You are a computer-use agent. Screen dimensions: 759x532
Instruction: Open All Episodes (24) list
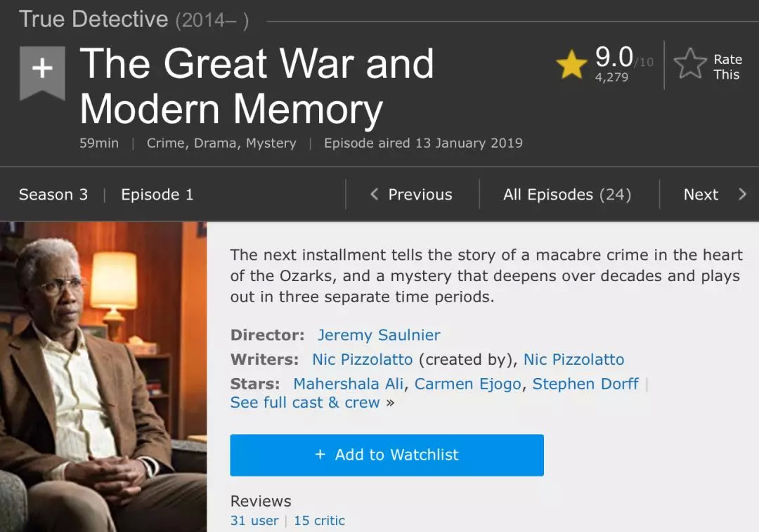566,195
